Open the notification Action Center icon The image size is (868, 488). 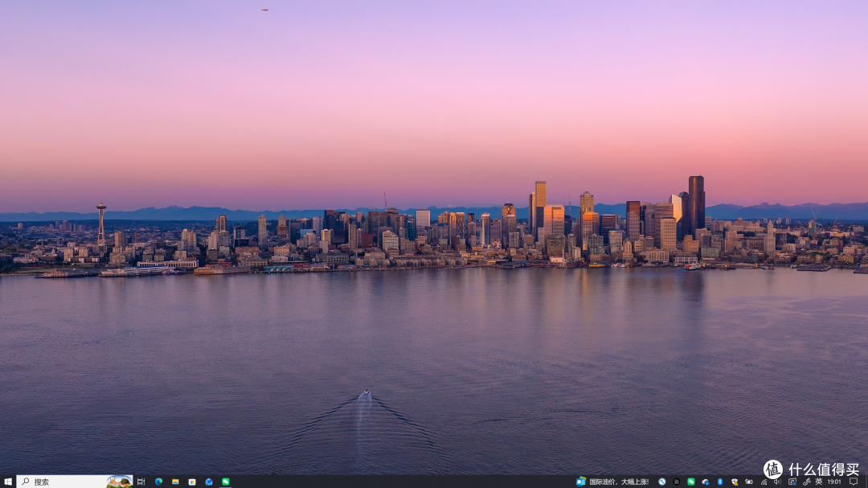854,482
